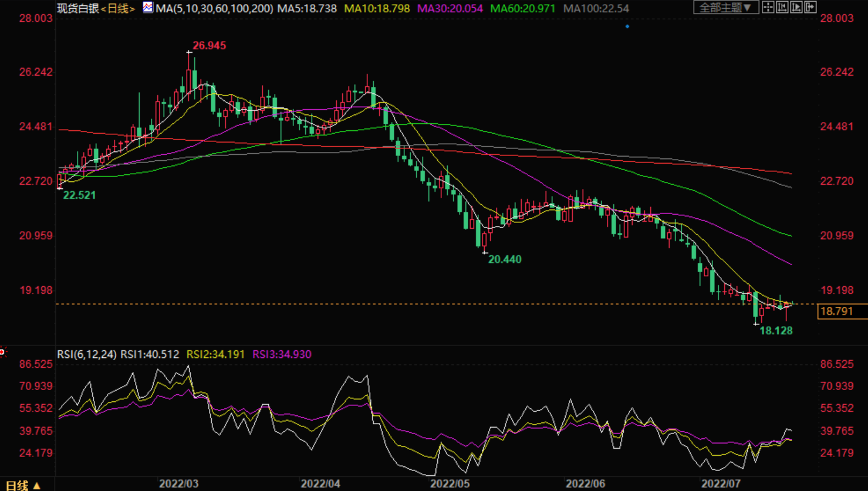Select the RSI(6,12,24) indicator label
868x491 pixels.
[86, 354]
